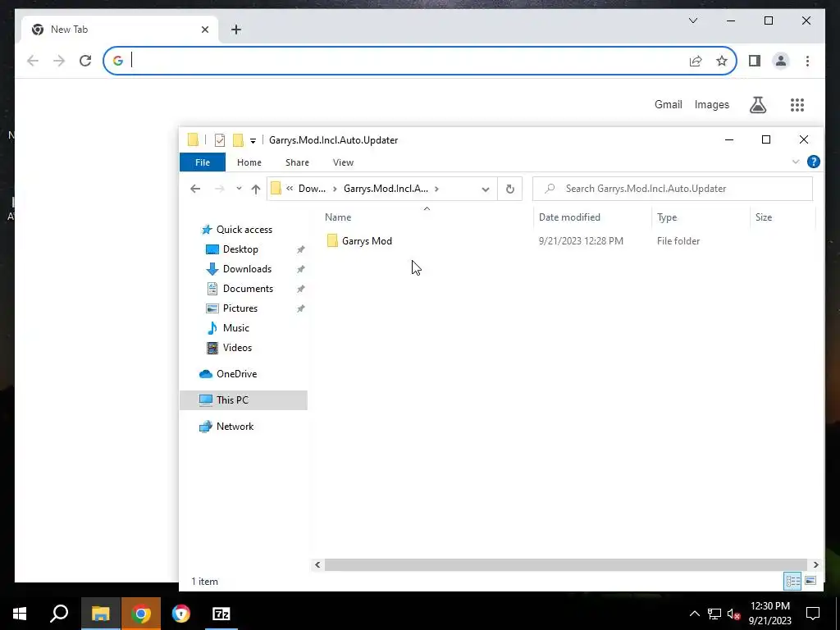This screenshot has width=840, height=630.
Task: Go forward in Chrome
Action: (x=59, y=61)
